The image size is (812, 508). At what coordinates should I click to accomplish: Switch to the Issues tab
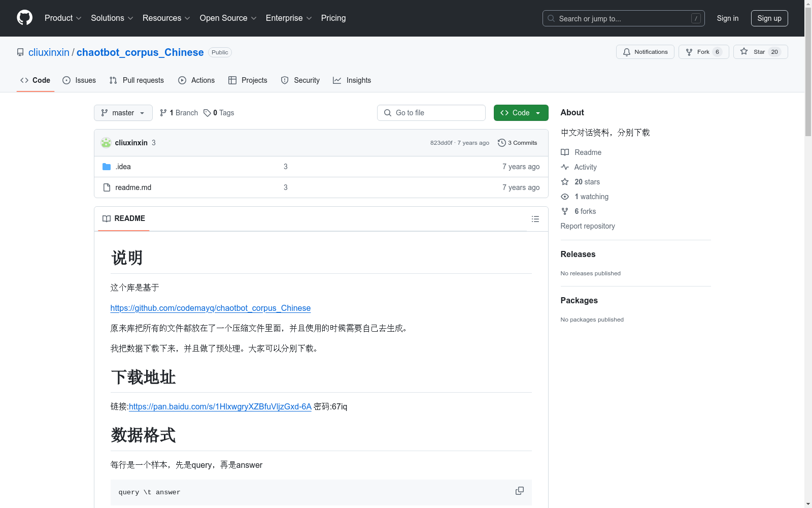pos(79,80)
